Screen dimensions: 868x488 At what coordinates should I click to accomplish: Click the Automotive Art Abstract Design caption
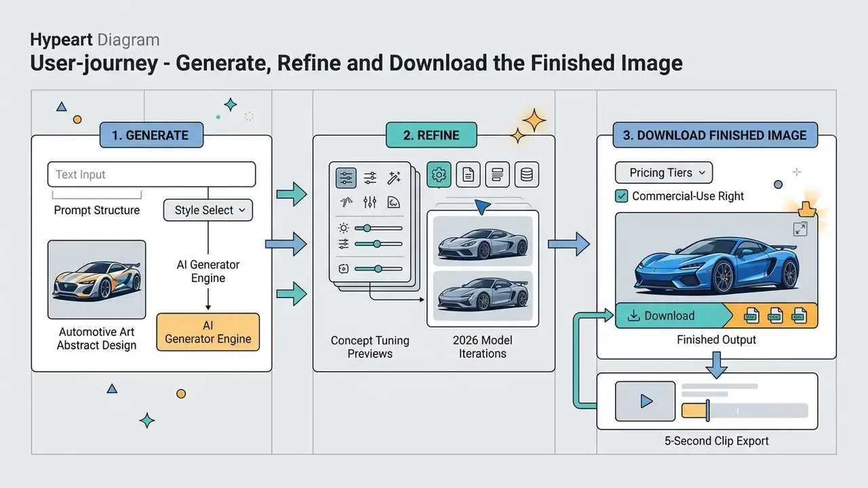[96, 338]
